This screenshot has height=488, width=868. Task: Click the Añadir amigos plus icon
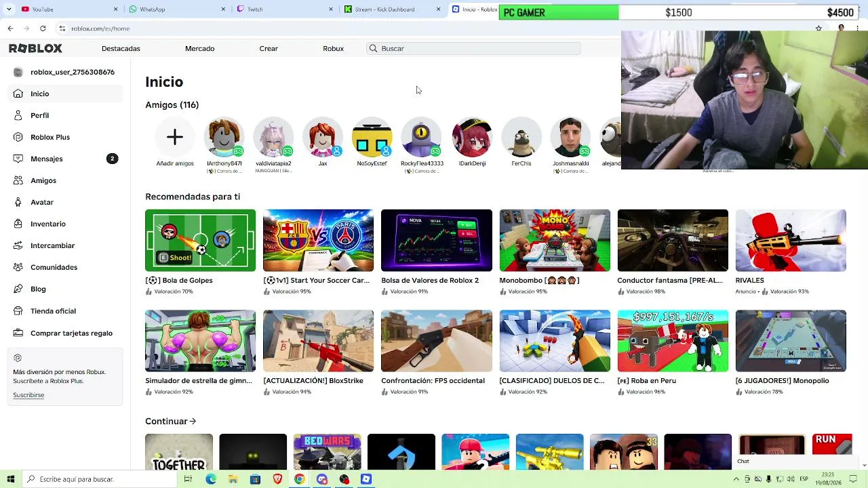[x=175, y=138]
